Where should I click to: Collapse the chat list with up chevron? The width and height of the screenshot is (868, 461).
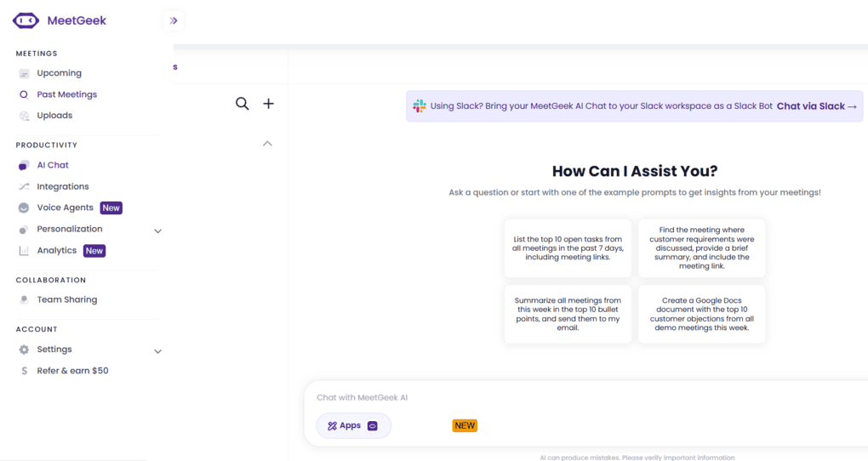click(267, 144)
